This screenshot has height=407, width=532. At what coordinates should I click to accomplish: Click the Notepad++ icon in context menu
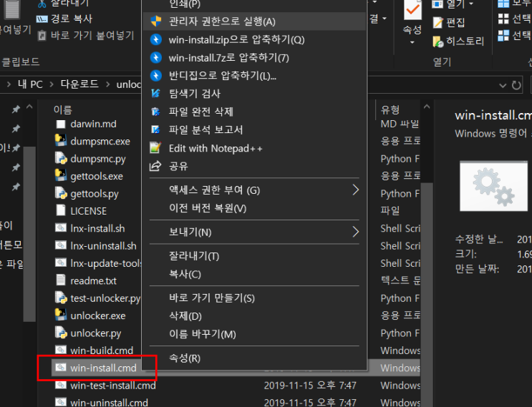[x=155, y=148]
